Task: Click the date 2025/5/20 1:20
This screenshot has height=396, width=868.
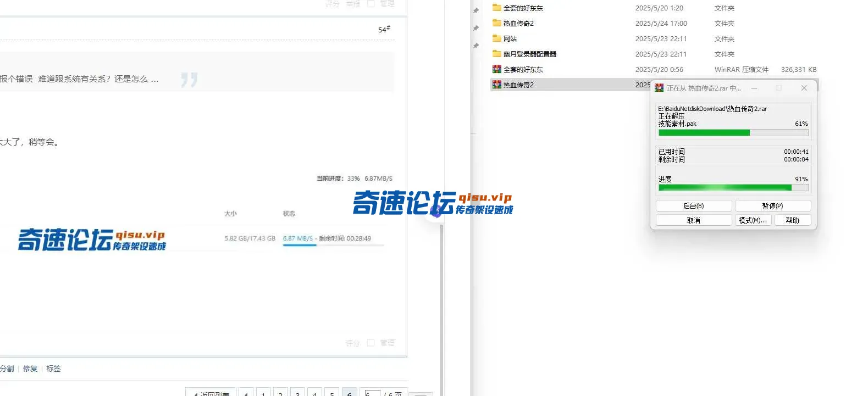Action: (x=659, y=8)
